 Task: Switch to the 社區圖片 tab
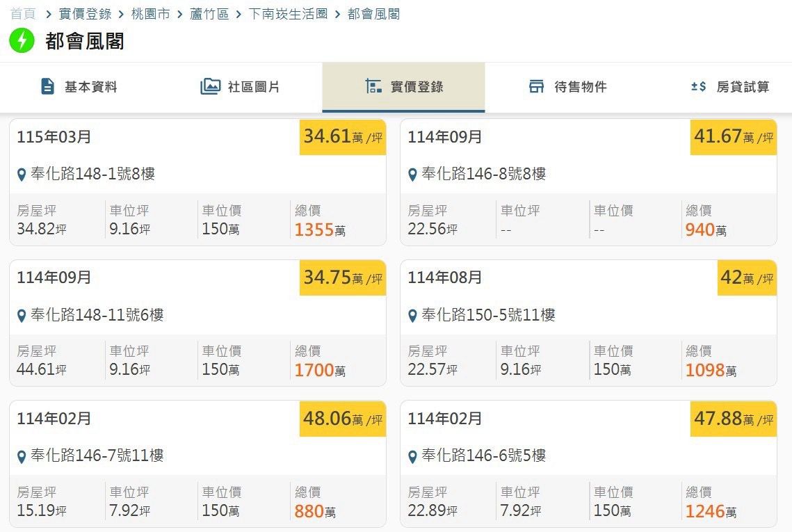coord(241,87)
